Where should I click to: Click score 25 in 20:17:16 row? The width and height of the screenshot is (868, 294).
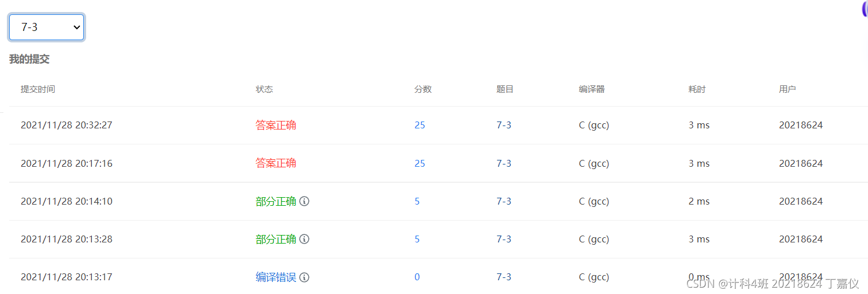420,163
